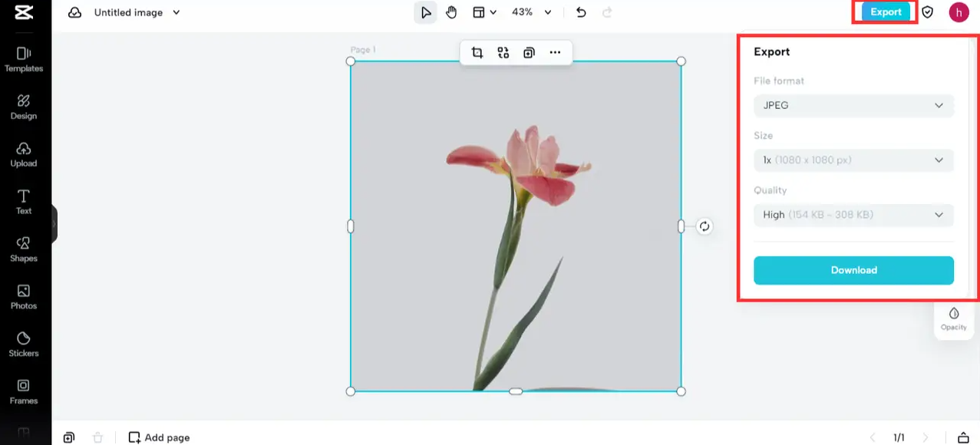Open the Text sidebar panel

pyautogui.click(x=24, y=202)
